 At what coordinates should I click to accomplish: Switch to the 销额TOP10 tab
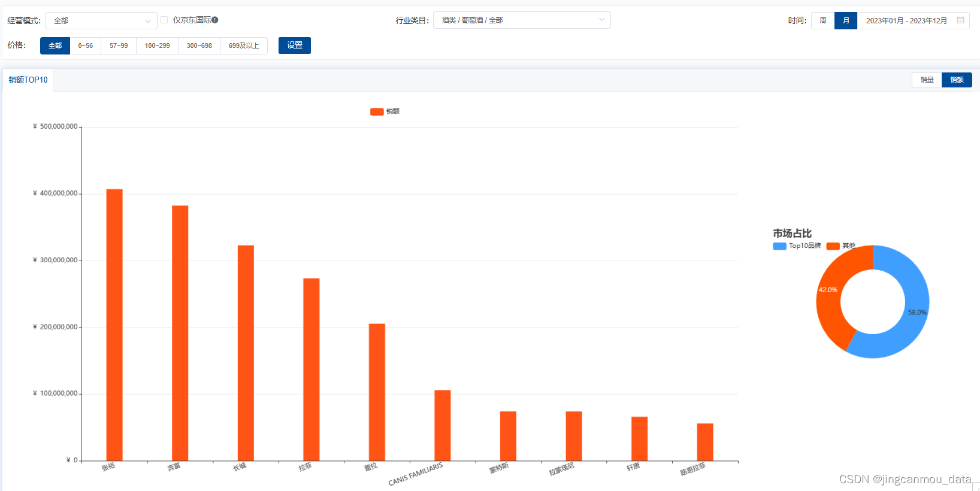point(28,80)
